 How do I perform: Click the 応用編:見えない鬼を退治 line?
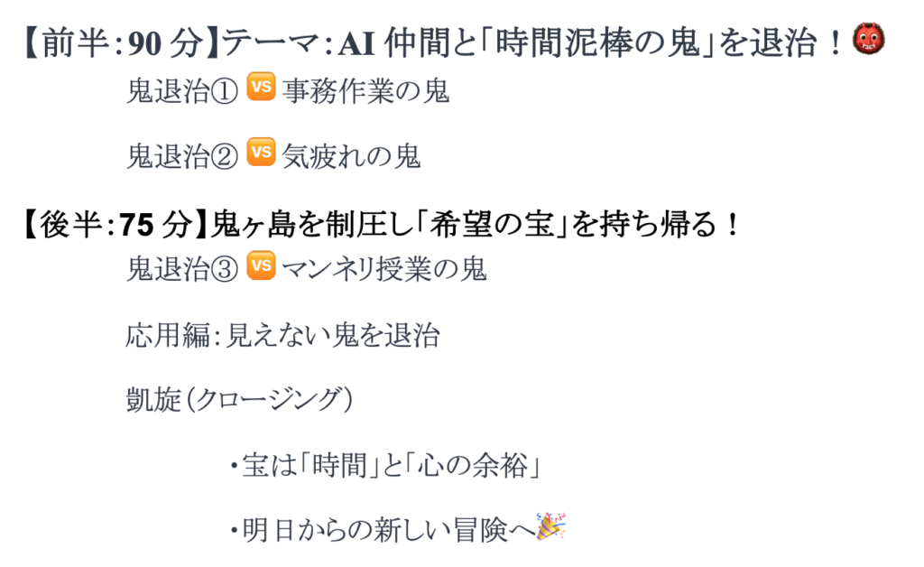pos(282,335)
